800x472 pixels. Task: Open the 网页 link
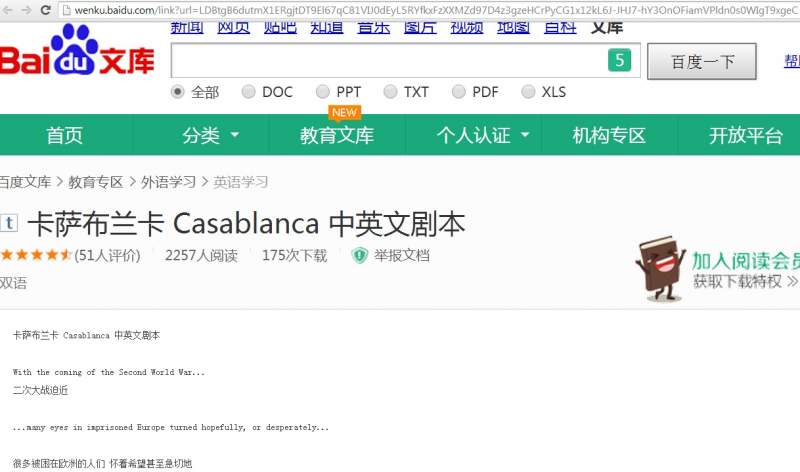(x=234, y=28)
